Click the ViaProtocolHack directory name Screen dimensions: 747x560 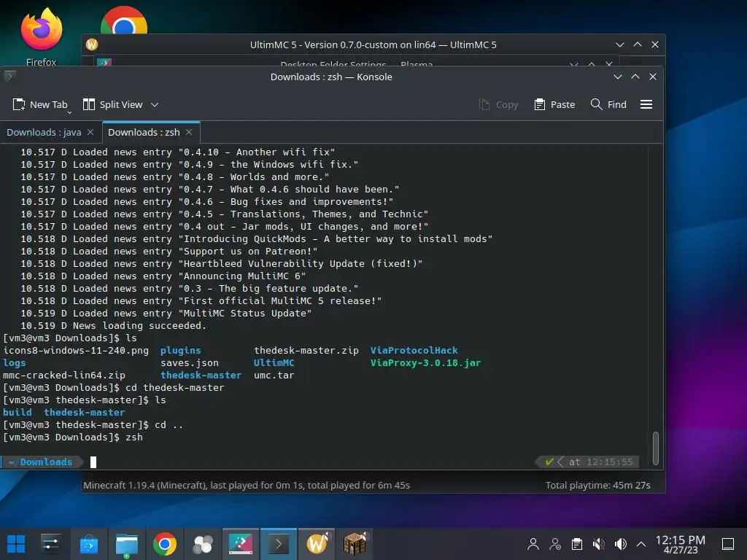414,351
